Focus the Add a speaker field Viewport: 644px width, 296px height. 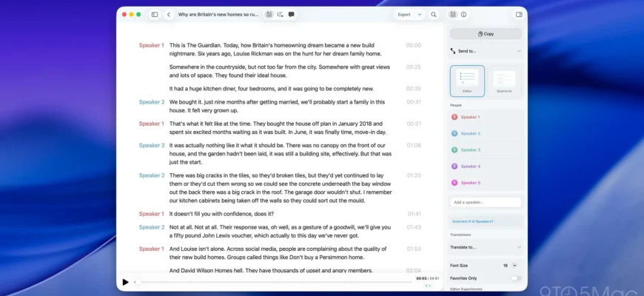coord(486,203)
